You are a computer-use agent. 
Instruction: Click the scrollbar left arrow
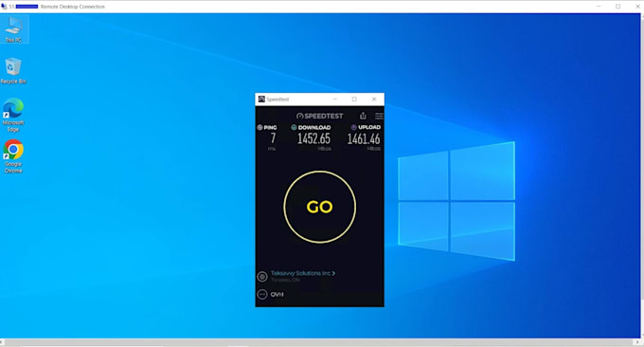pyautogui.click(x=2, y=342)
